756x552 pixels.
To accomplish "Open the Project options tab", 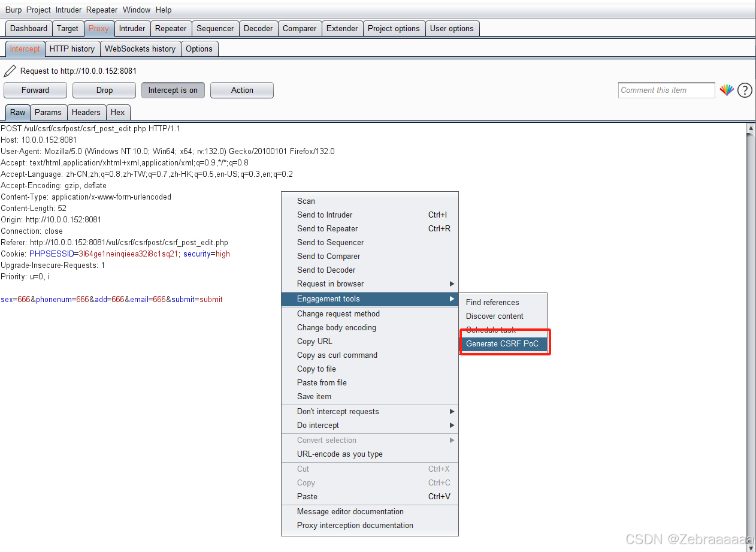I will pyautogui.click(x=394, y=28).
